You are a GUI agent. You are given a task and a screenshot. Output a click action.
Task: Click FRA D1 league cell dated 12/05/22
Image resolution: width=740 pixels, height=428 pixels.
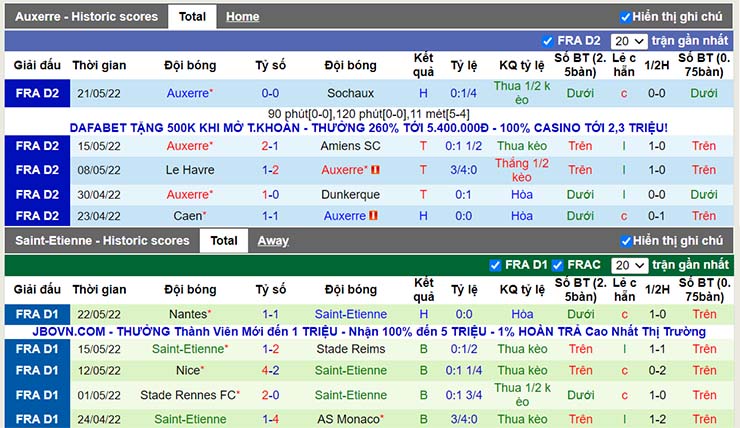click(x=37, y=370)
